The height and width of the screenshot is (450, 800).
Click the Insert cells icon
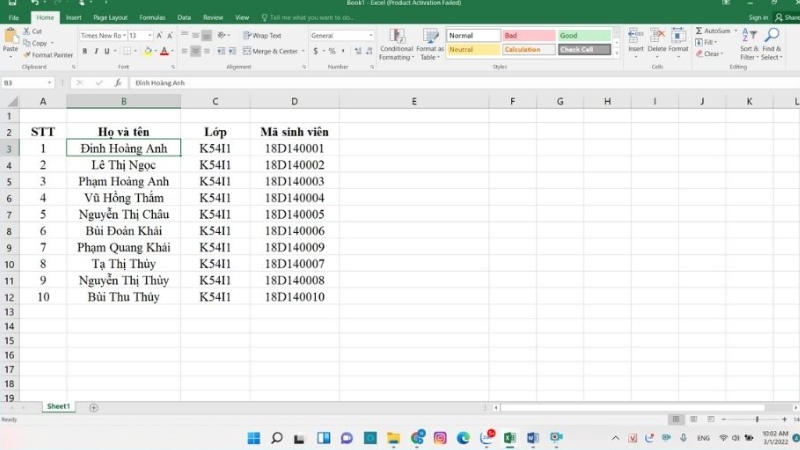635,36
